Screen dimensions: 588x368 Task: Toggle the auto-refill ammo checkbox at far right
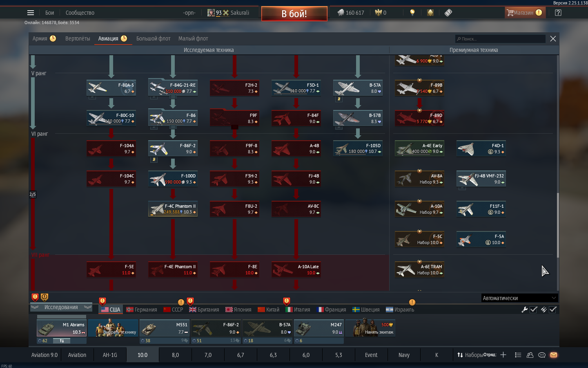coord(553,310)
